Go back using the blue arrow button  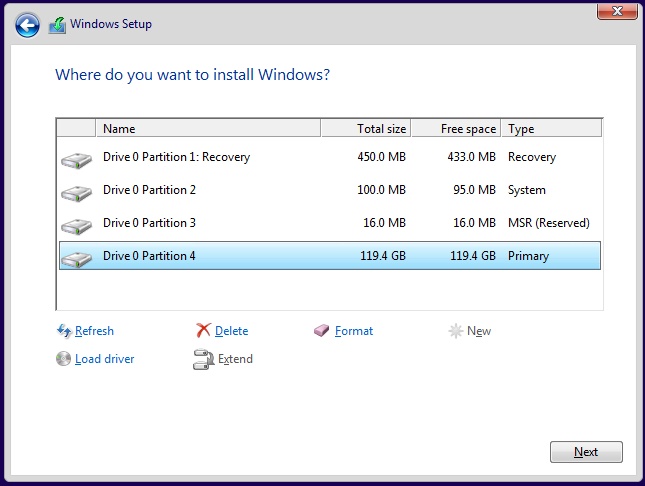click(28, 26)
